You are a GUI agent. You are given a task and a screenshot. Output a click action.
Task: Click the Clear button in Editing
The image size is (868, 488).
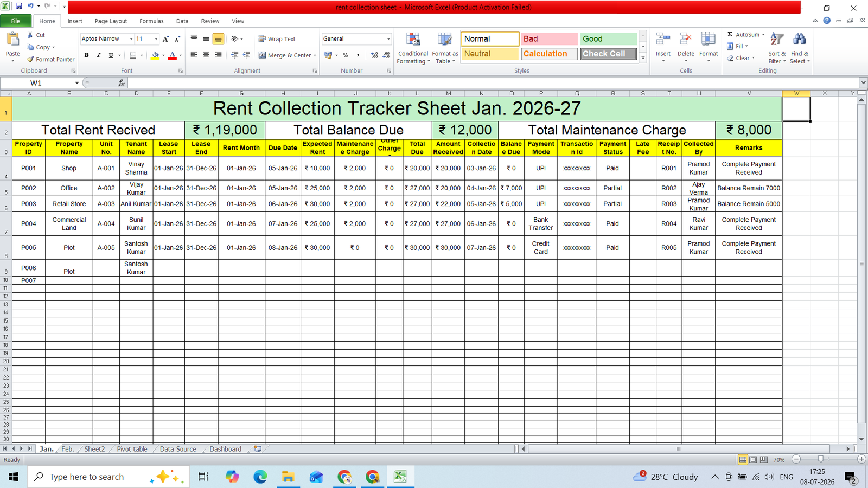click(x=741, y=58)
